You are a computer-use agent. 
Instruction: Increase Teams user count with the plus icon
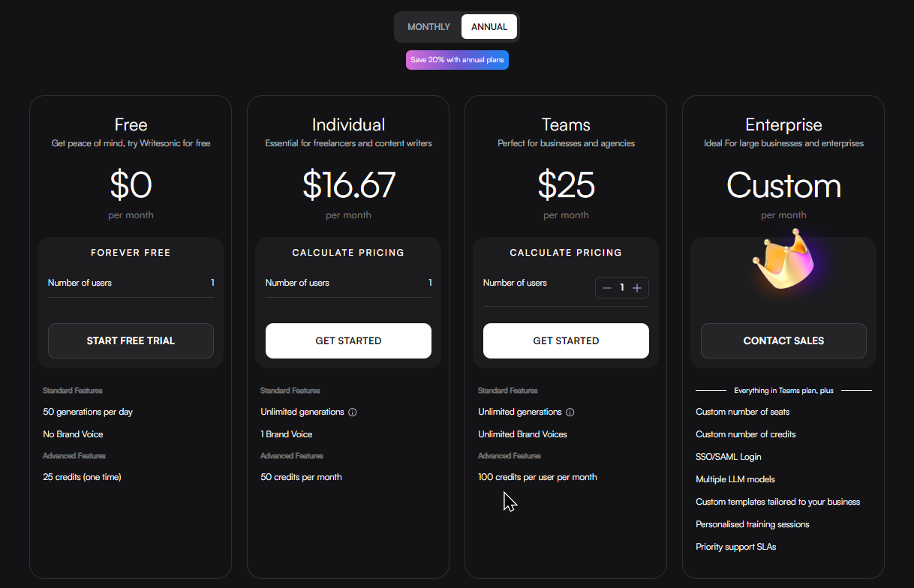click(x=637, y=287)
